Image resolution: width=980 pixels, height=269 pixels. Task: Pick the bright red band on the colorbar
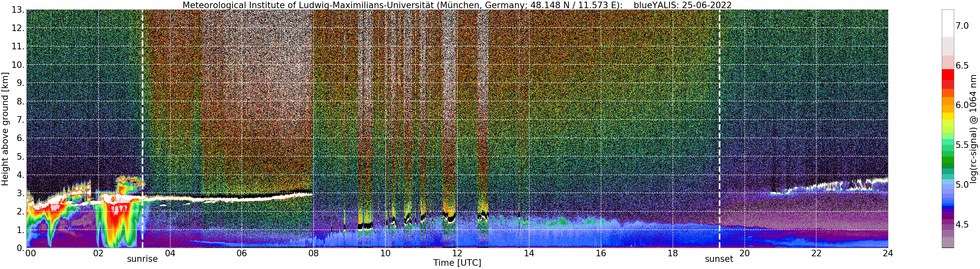pyautogui.click(x=948, y=75)
